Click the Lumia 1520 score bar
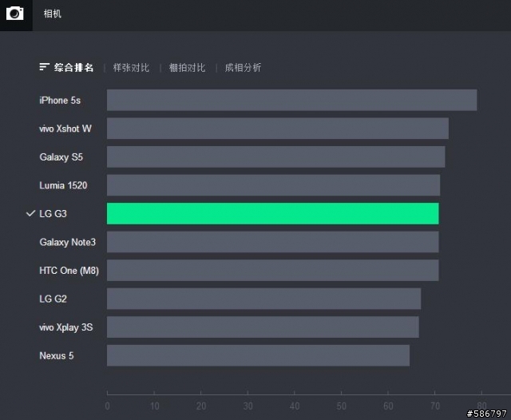Image resolution: width=511 pixels, height=420 pixels. [273, 185]
